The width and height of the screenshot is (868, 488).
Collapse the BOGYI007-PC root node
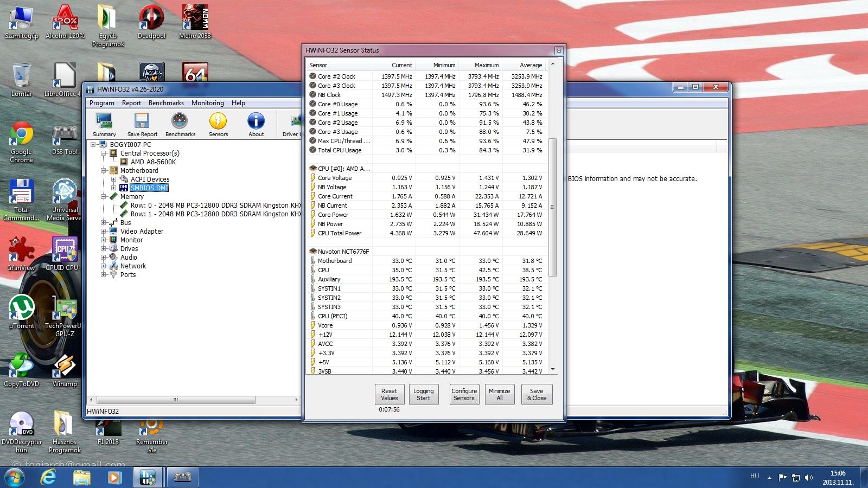(x=93, y=145)
